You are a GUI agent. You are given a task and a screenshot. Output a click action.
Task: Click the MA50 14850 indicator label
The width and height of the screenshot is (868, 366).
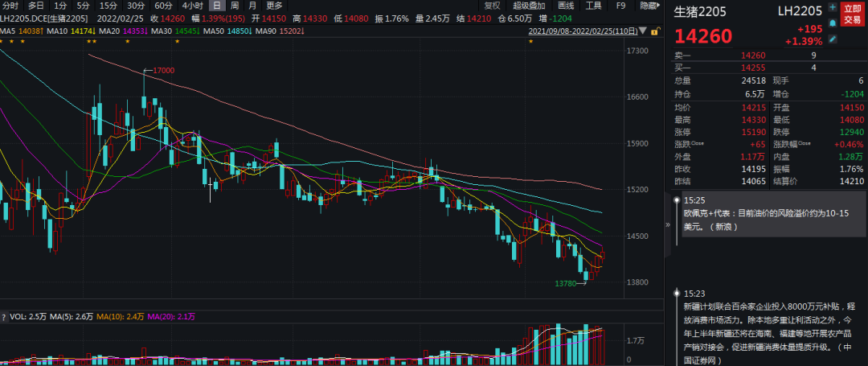tap(228, 31)
